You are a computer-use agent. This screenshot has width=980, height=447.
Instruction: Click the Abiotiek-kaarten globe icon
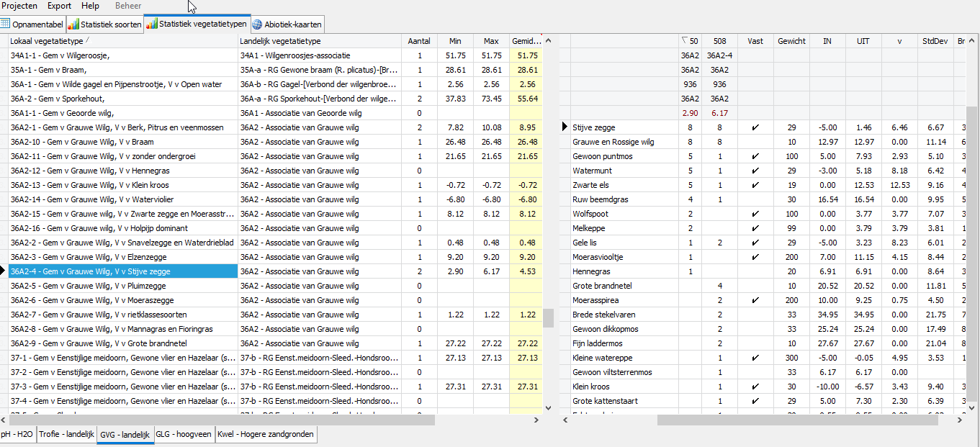tap(257, 24)
